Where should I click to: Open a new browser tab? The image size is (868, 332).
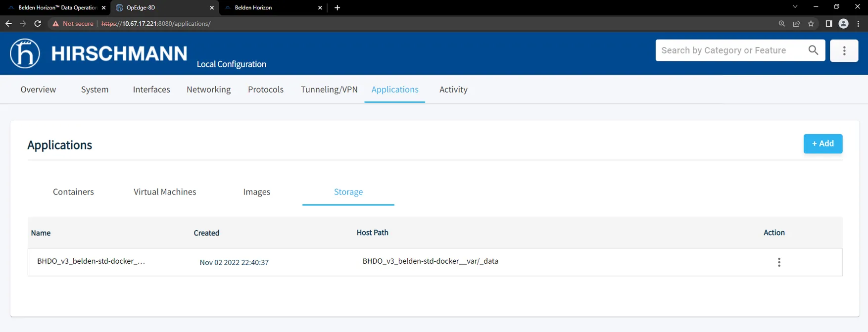coord(337,7)
